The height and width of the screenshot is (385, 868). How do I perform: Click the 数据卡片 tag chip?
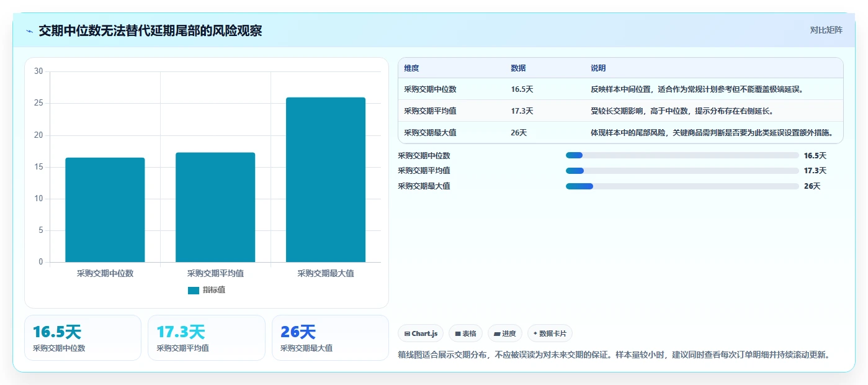(x=550, y=333)
